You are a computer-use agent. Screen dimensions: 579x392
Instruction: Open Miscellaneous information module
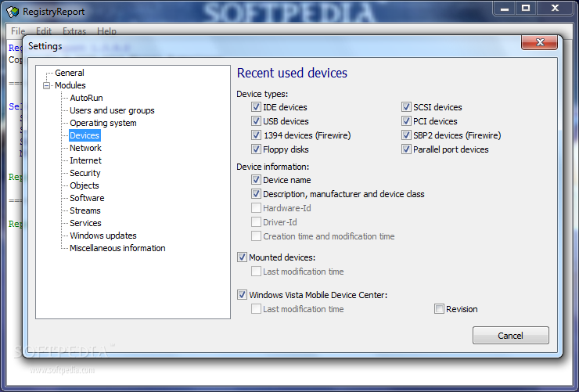tap(117, 248)
